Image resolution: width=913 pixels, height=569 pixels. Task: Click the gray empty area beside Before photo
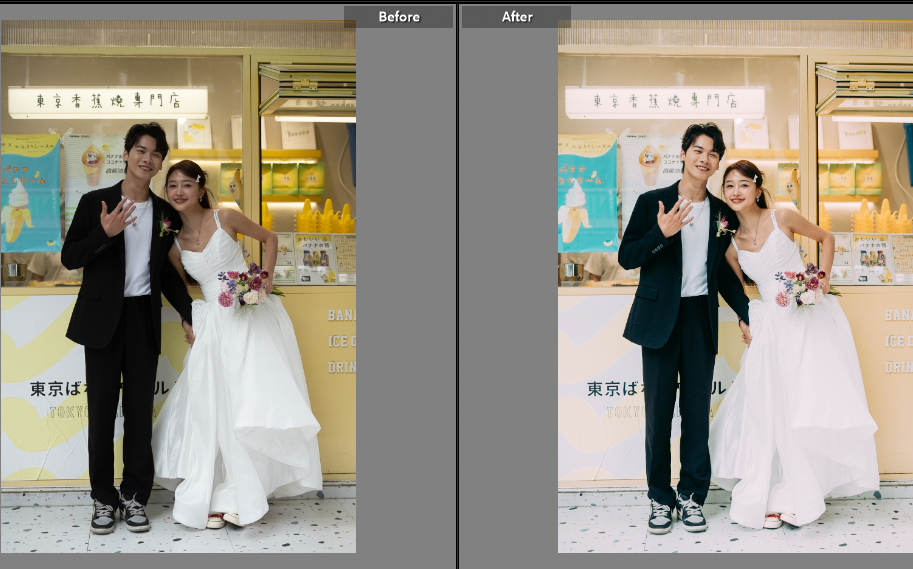405,300
